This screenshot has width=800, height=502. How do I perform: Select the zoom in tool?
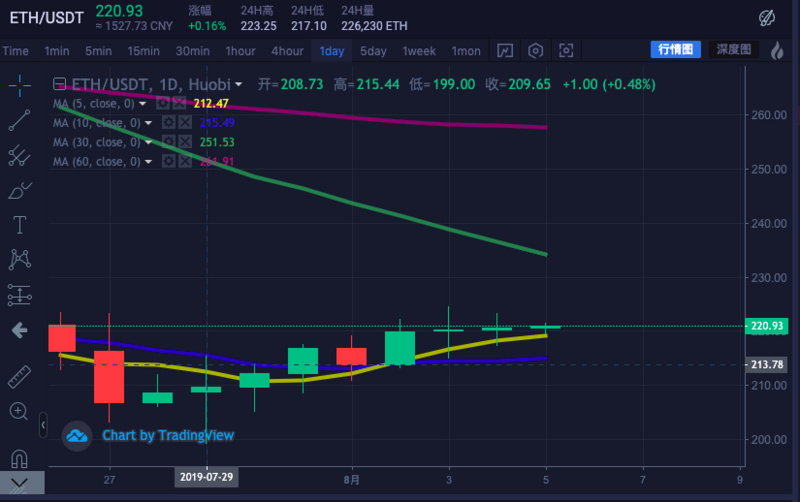pos(19,411)
